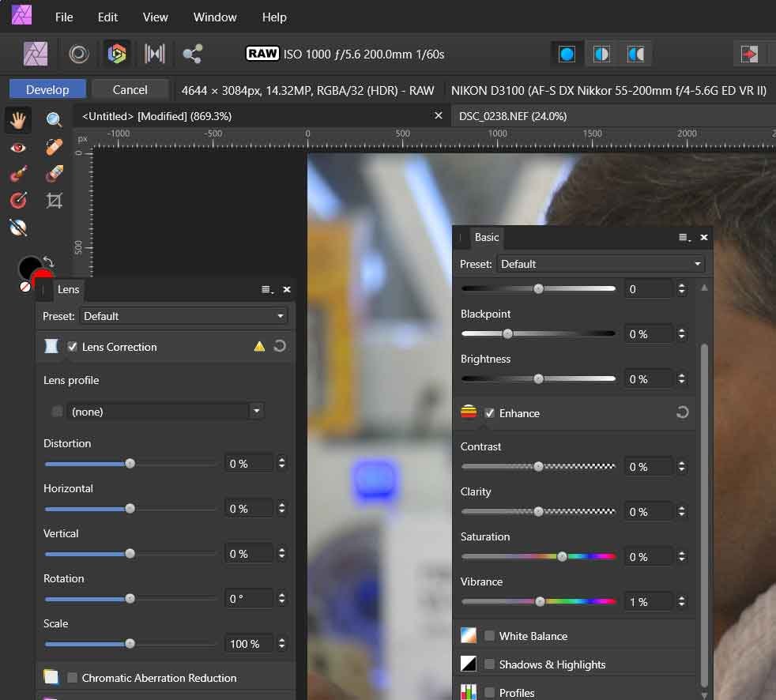Switch to the Tone Mapping persona
Viewport: 776px width, 700px height.
click(154, 54)
